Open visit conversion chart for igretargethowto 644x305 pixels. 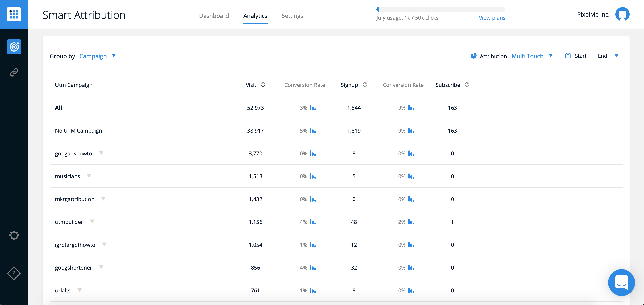pyautogui.click(x=313, y=245)
